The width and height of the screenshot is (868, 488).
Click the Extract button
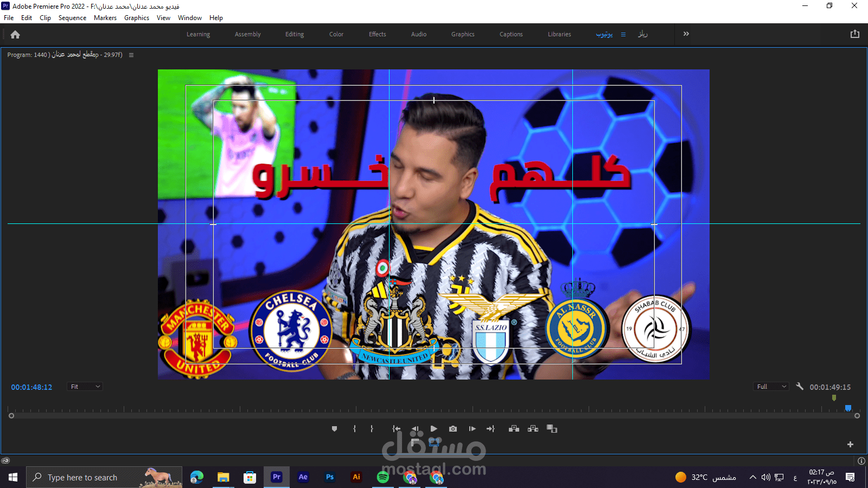tap(533, 429)
